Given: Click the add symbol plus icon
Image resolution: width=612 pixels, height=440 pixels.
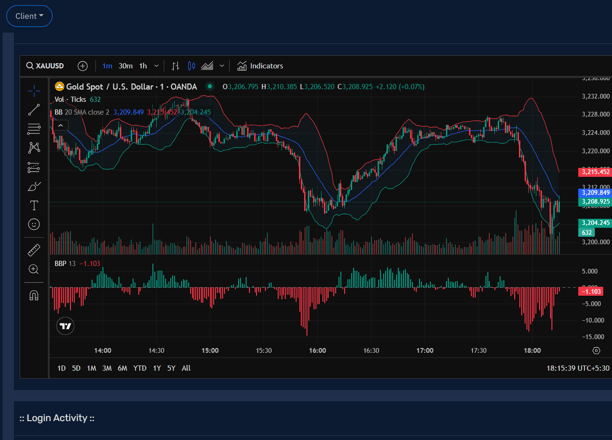Looking at the screenshot, I should pyautogui.click(x=82, y=66).
